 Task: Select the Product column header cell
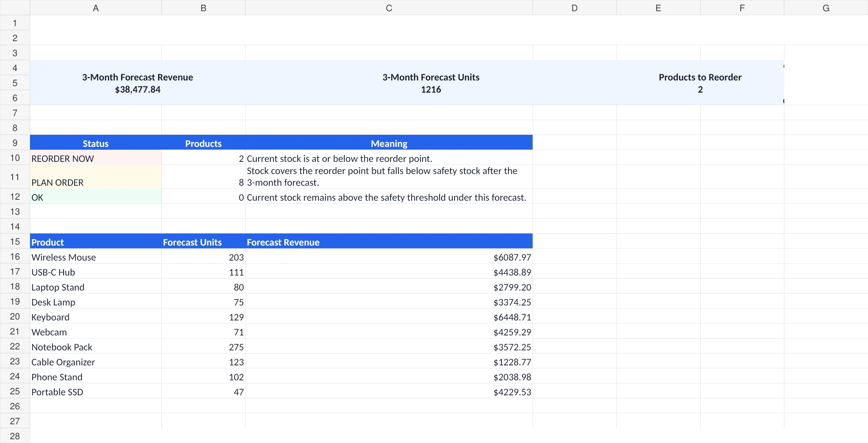pyautogui.click(x=95, y=241)
